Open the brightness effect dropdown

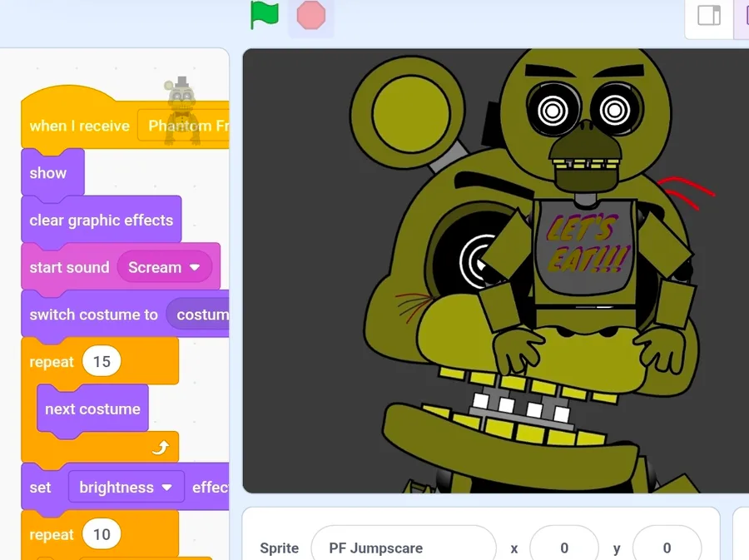(x=126, y=488)
